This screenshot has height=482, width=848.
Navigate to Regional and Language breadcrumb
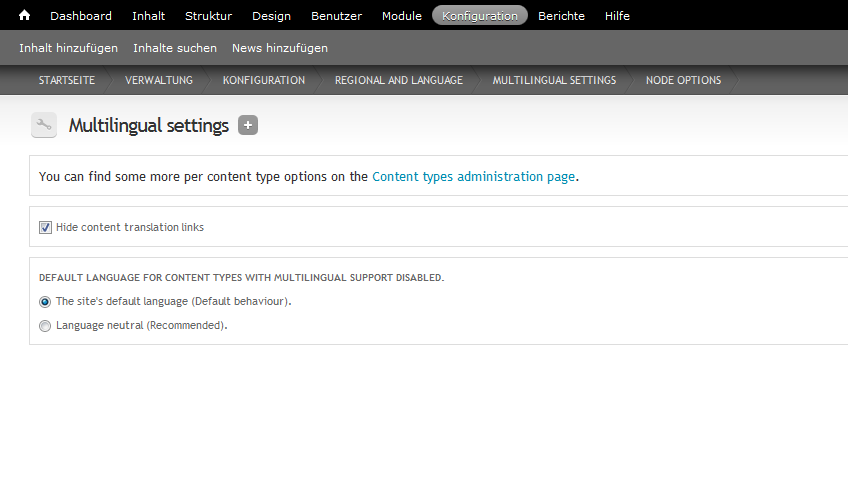pos(398,80)
